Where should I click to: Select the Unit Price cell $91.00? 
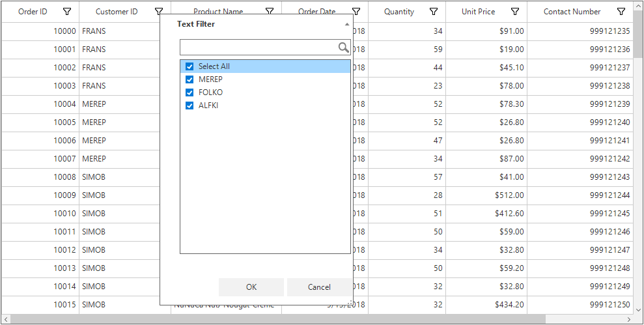[x=486, y=31]
